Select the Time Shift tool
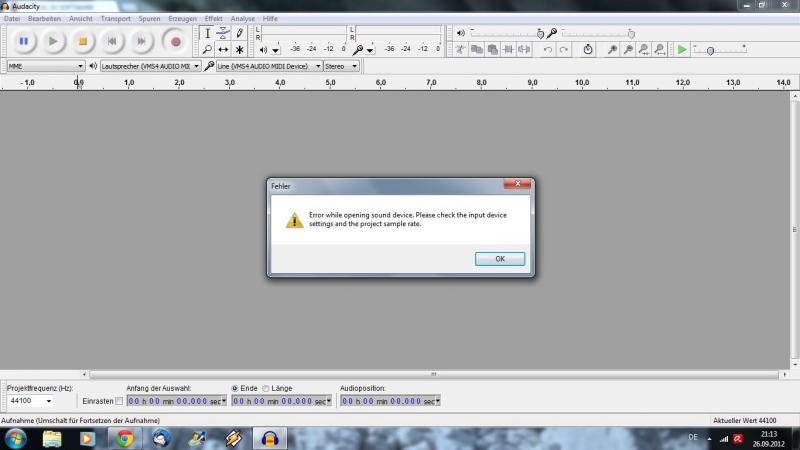 click(x=223, y=49)
